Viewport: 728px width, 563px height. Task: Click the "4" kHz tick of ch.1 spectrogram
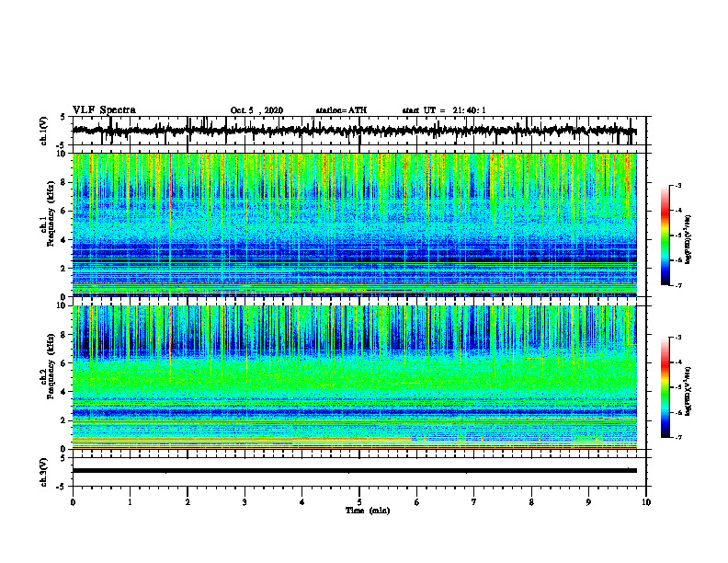pos(64,240)
